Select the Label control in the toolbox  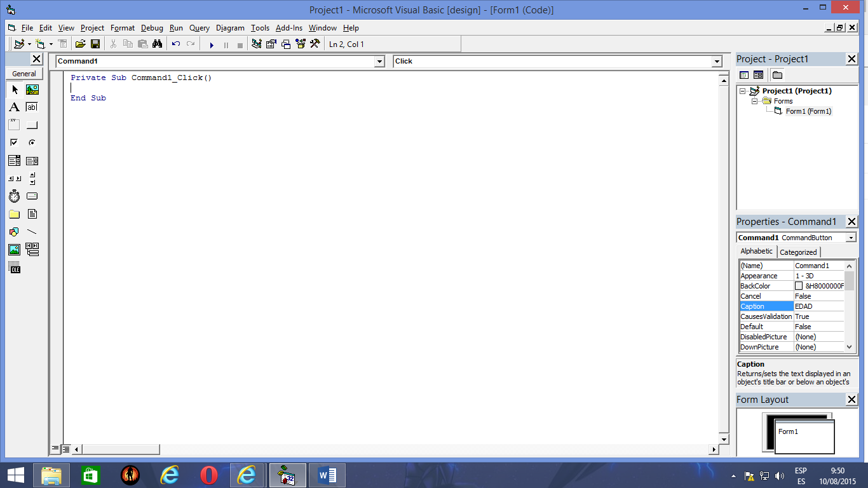click(x=14, y=107)
